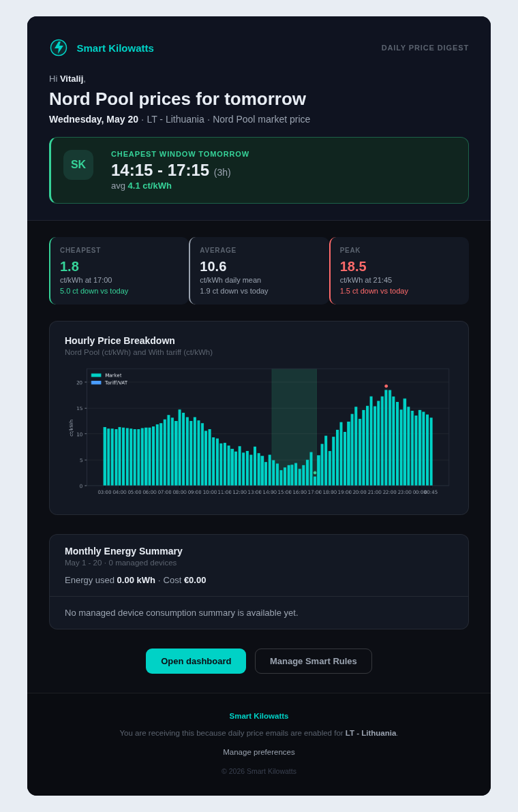Click "1.5 ct down vs today" text
Viewport: 518px width, 812px height.
pos(374,291)
